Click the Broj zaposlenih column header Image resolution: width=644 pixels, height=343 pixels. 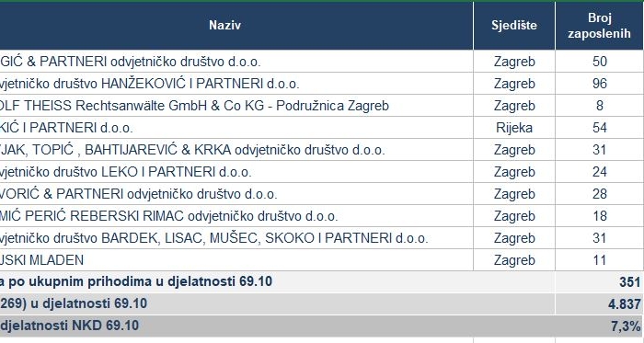599,26
